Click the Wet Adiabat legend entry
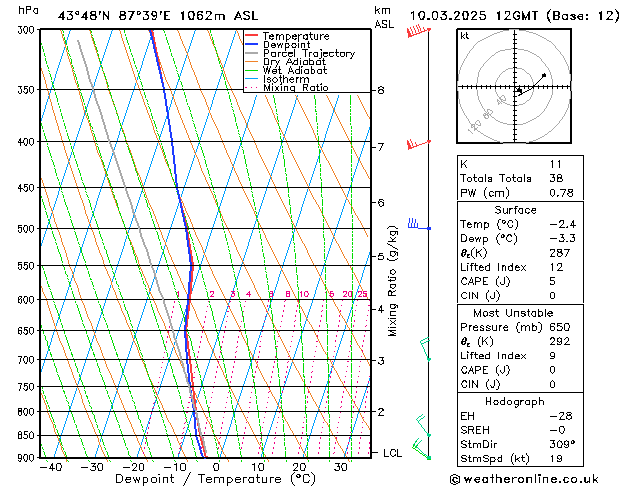Screen dimensions: 629x486 [286, 70]
